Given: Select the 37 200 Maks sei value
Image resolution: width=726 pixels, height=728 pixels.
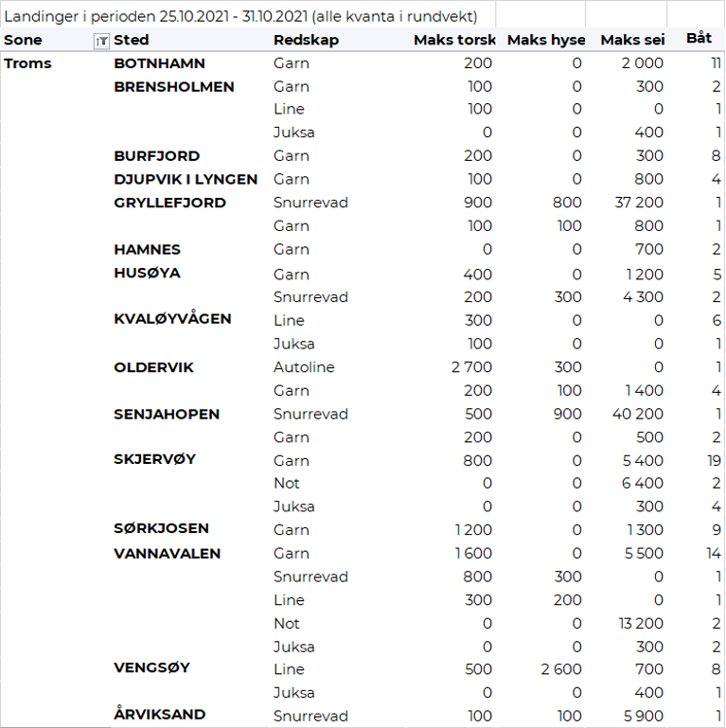Looking at the screenshot, I should pos(638,203).
